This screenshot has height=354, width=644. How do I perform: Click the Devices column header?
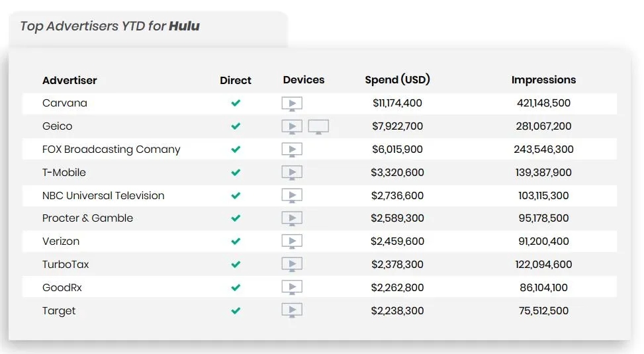[x=304, y=80]
